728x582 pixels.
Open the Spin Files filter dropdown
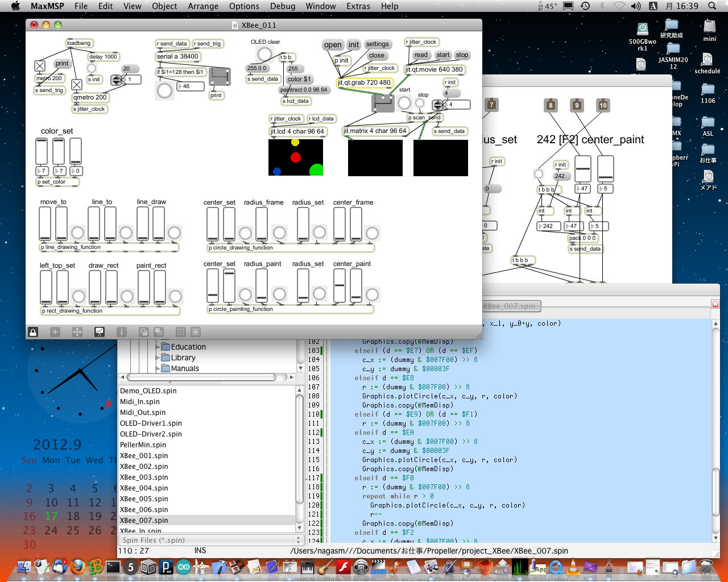[210, 540]
